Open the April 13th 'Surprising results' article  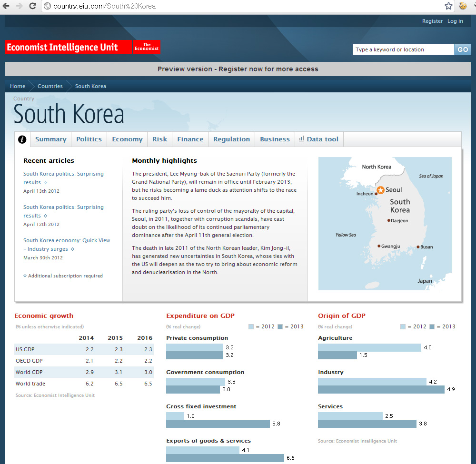point(63,178)
